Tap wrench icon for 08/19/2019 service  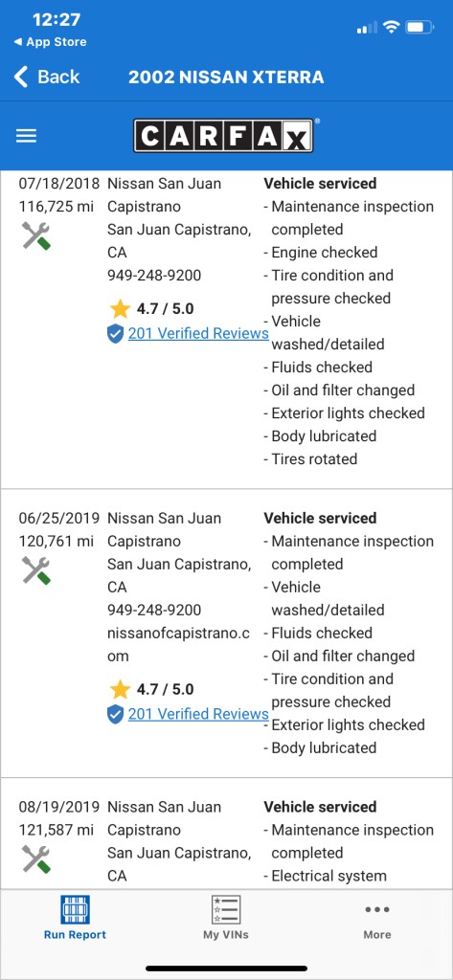tap(36, 859)
